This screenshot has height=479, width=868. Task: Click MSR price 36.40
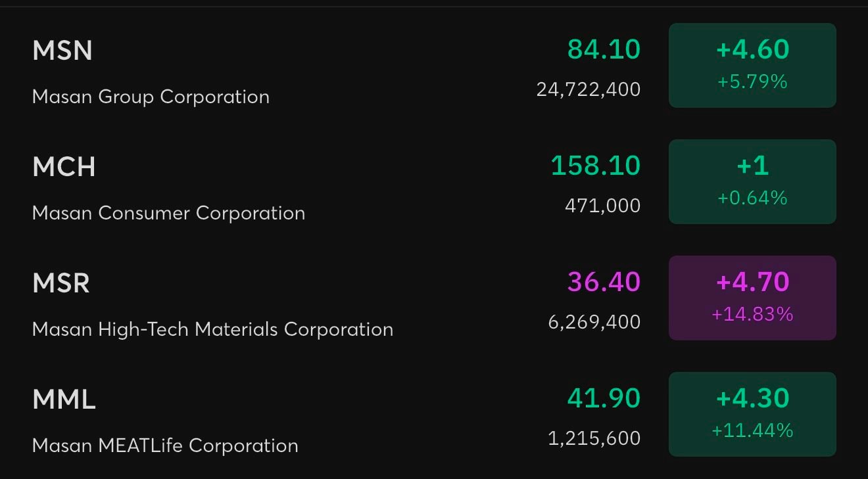click(604, 282)
